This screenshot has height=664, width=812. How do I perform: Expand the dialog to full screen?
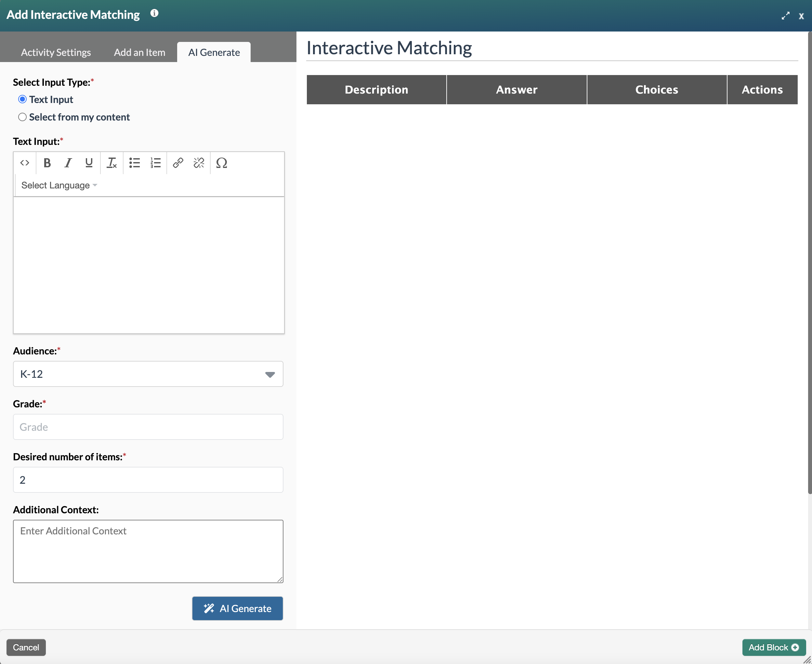tap(786, 16)
